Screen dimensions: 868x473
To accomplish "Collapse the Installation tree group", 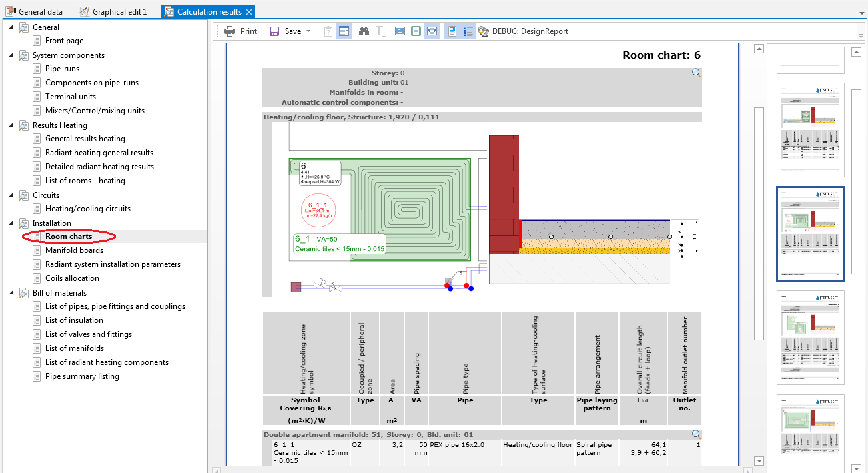I will [x=11, y=223].
